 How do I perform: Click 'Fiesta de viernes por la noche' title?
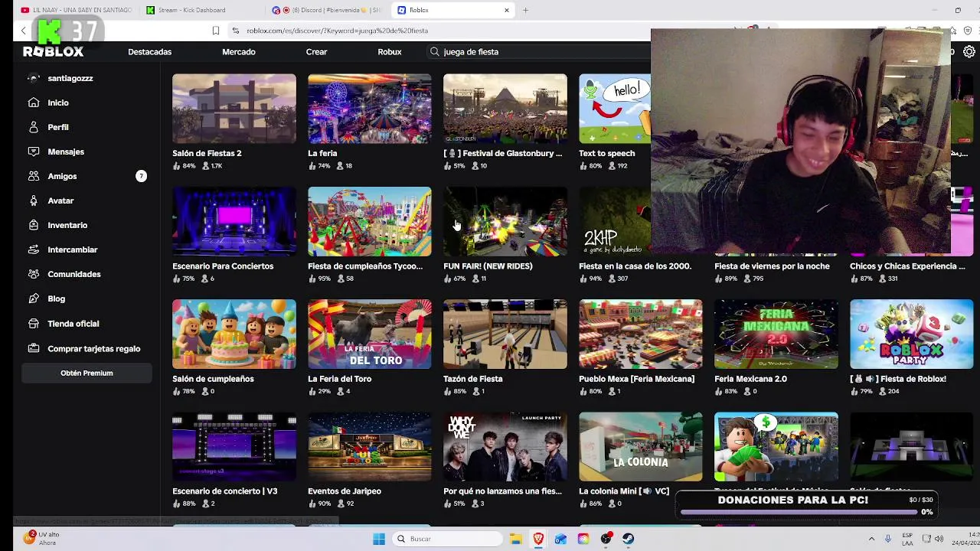(x=772, y=266)
